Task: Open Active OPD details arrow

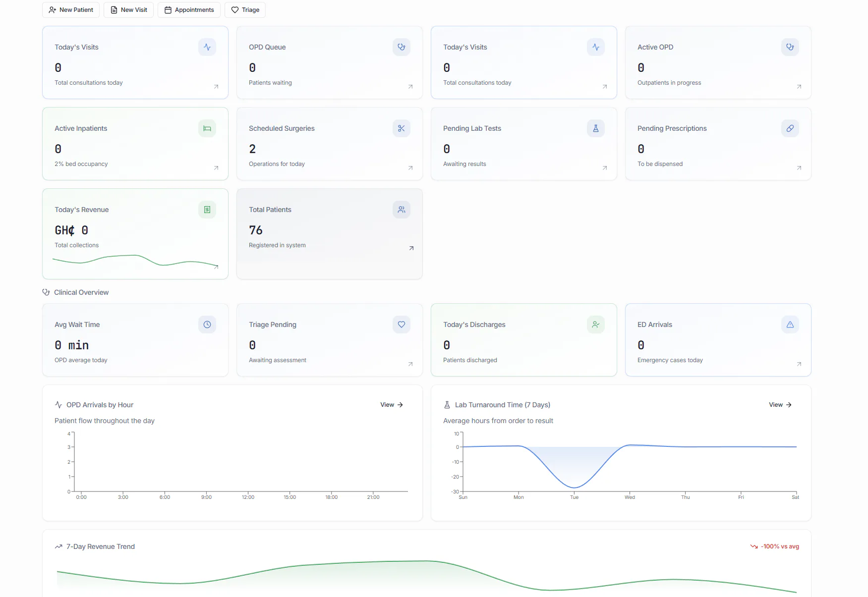Action: click(799, 87)
